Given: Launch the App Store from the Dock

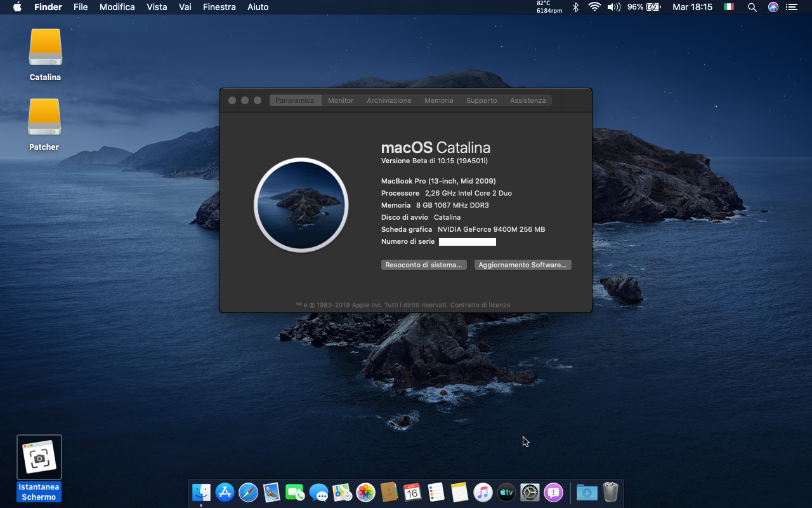Looking at the screenshot, I should coord(225,492).
